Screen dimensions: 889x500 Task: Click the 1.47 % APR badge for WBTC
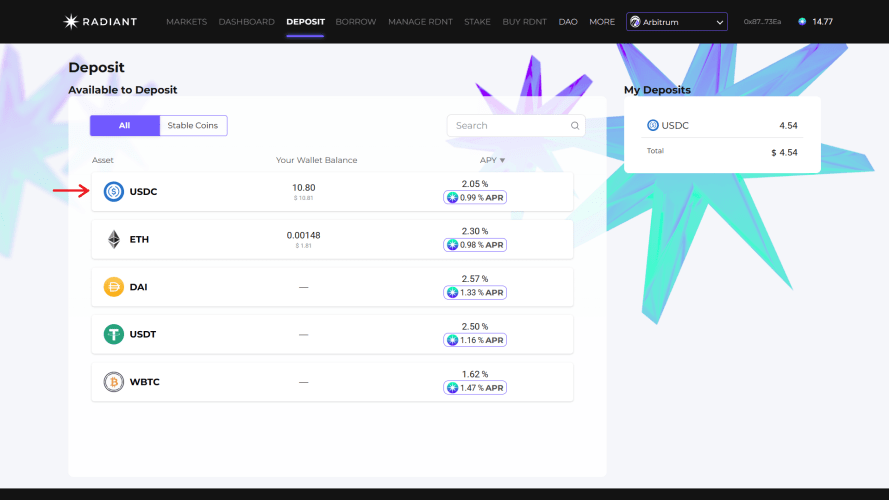tap(475, 388)
